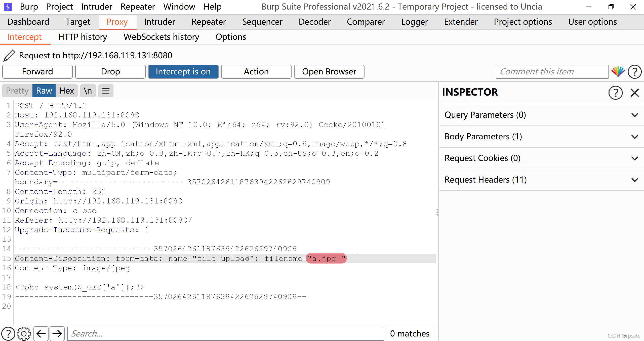Click the Referer header line
644x341 pixels.
[103, 220]
